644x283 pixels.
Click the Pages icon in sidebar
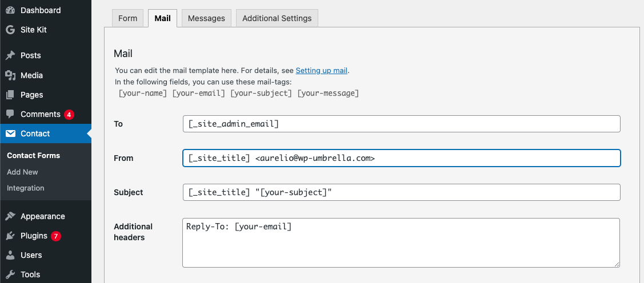pos(10,95)
